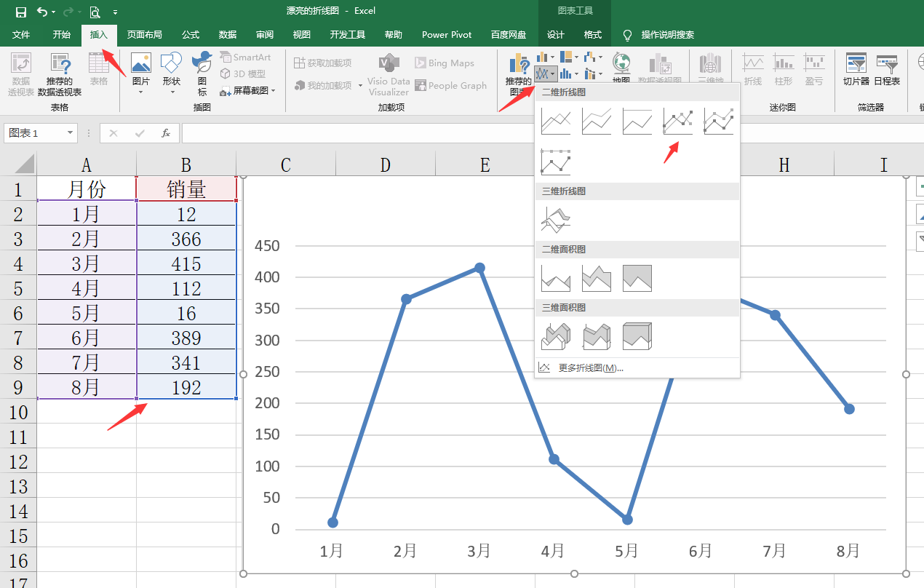Select the 2D 100% stacked area thumbnail
The height and width of the screenshot is (588, 924).
pyautogui.click(x=637, y=277)
